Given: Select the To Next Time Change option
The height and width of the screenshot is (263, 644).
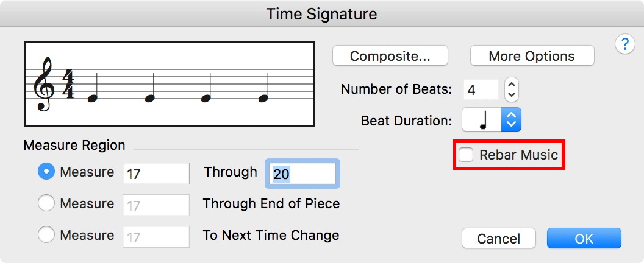Looking at the screenshot, I should 46,235.
